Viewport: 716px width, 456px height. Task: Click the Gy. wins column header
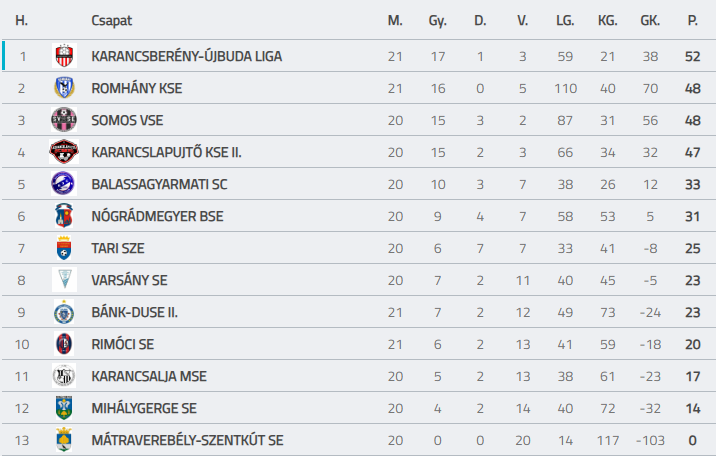pos(437,21)
